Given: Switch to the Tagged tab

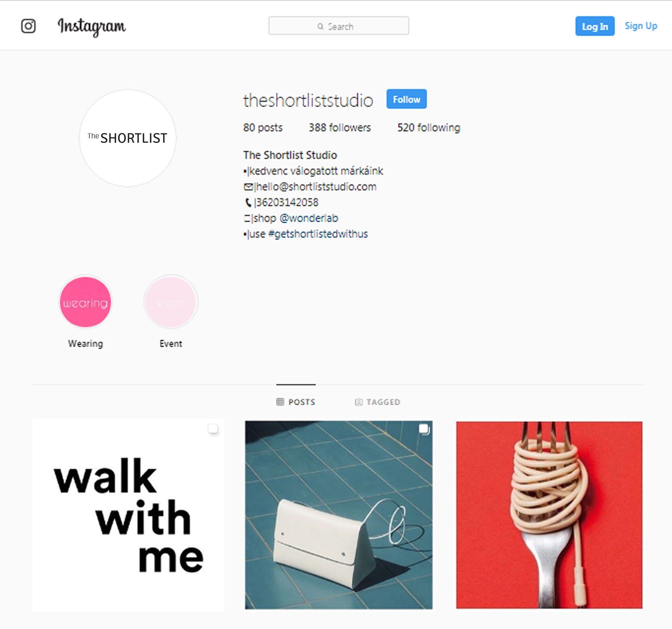Looking at the screenshot, I should coord(377,402).
